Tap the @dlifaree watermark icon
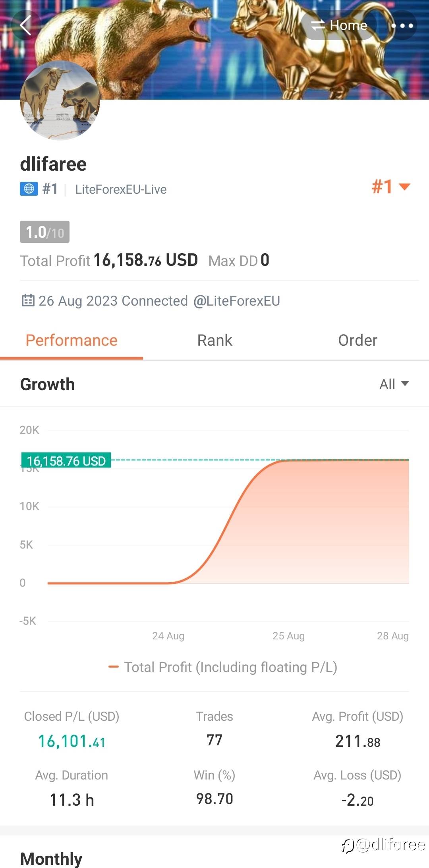The width and height of the screenshot is (429, 868). (x=348, y=845)
